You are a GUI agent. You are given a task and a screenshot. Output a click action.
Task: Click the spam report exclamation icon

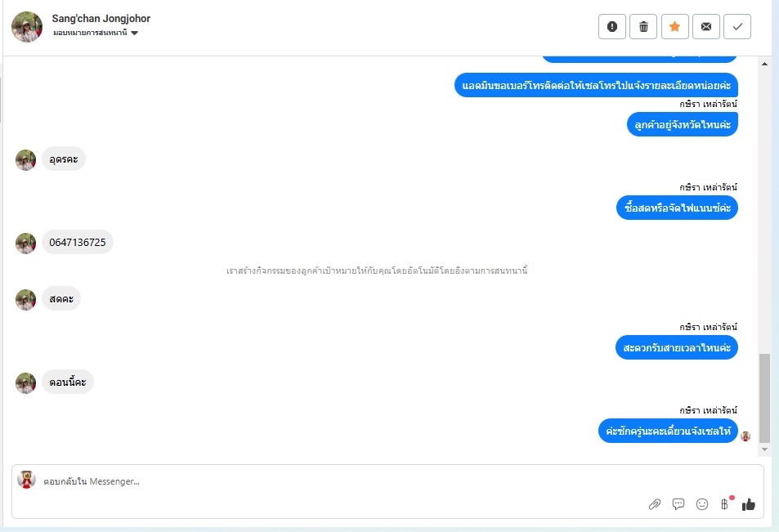point(611,26)
